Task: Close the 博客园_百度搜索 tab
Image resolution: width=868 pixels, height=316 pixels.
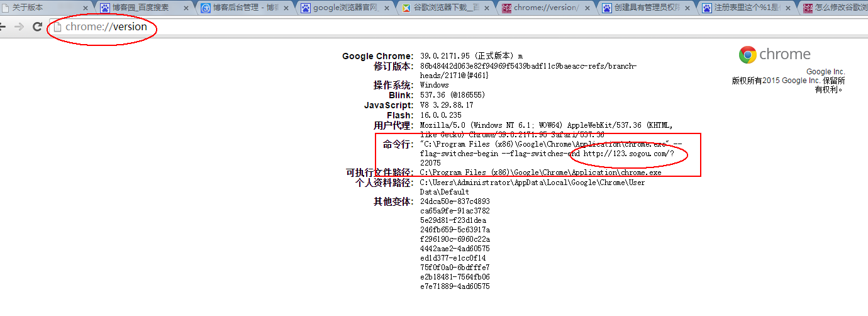Action: tap(186, 9)
